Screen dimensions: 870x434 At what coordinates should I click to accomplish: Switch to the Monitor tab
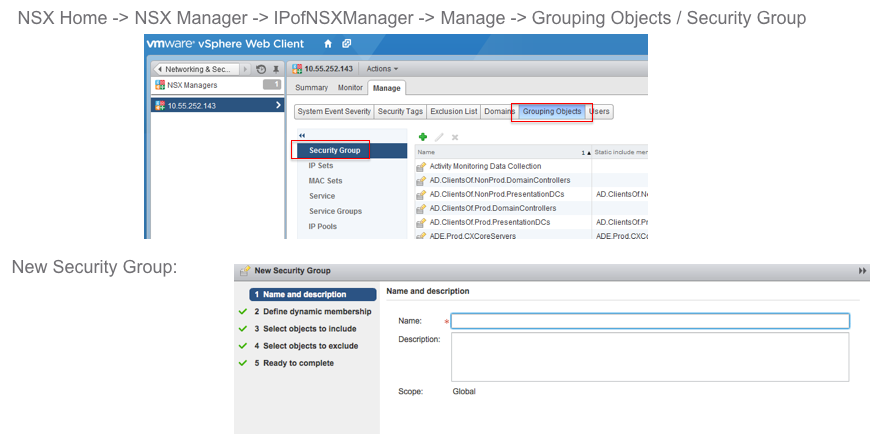coord(350,88)
